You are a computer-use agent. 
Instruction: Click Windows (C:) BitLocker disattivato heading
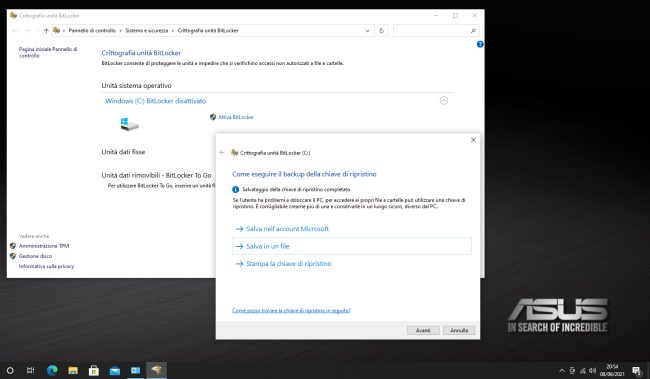(x=155, y=101)
